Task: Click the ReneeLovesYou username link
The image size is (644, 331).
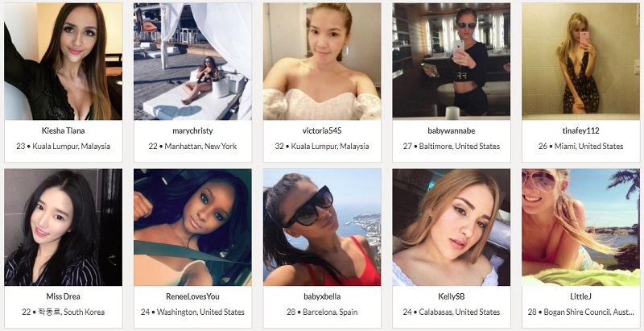Action: 192,296
